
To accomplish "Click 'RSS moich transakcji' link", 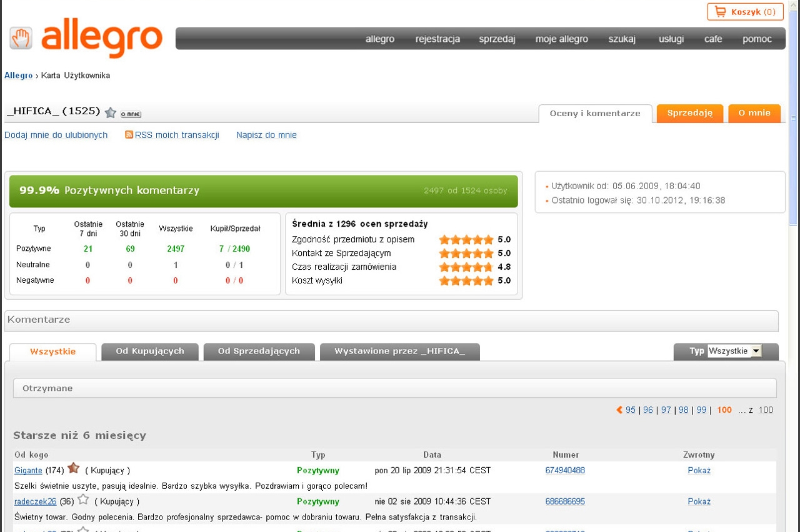I will pyautogui.click(x=177, y=135).
